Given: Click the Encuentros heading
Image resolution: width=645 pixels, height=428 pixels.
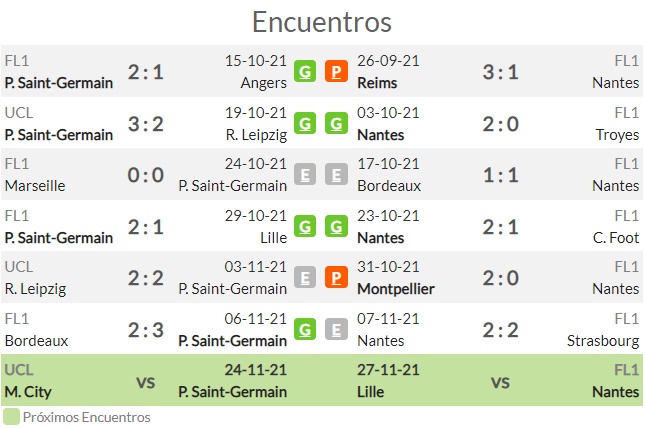Looking at the screenshot, I should click(322, 22).
